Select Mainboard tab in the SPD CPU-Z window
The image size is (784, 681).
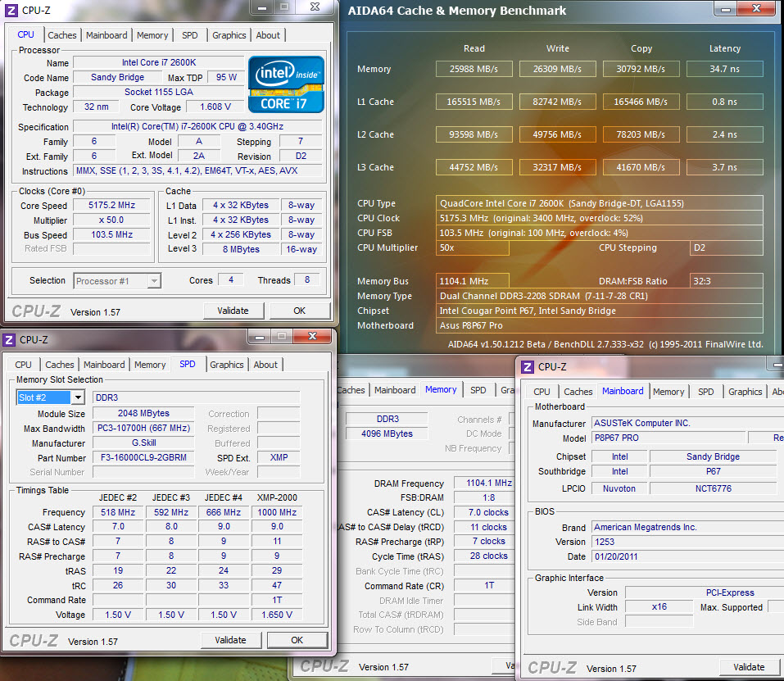pos(104,365)
